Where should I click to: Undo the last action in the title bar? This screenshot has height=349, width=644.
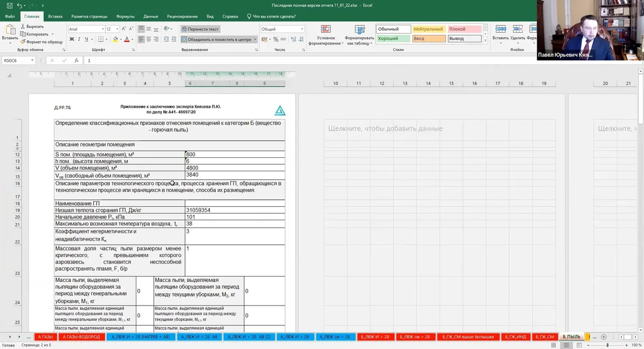(x=19, y=5)
